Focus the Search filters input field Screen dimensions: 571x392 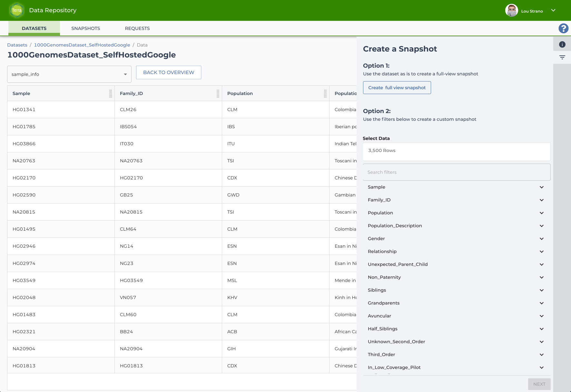pos(457,172)
